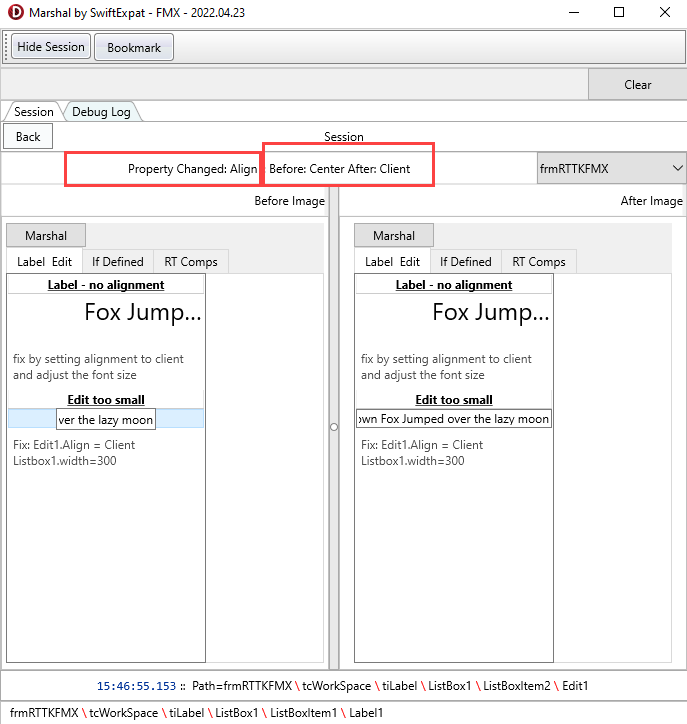Screen dimensions: 687x724
Task: Click the Before: Center After: Client text
Action: pyautogui.click(x=340, y=169)
